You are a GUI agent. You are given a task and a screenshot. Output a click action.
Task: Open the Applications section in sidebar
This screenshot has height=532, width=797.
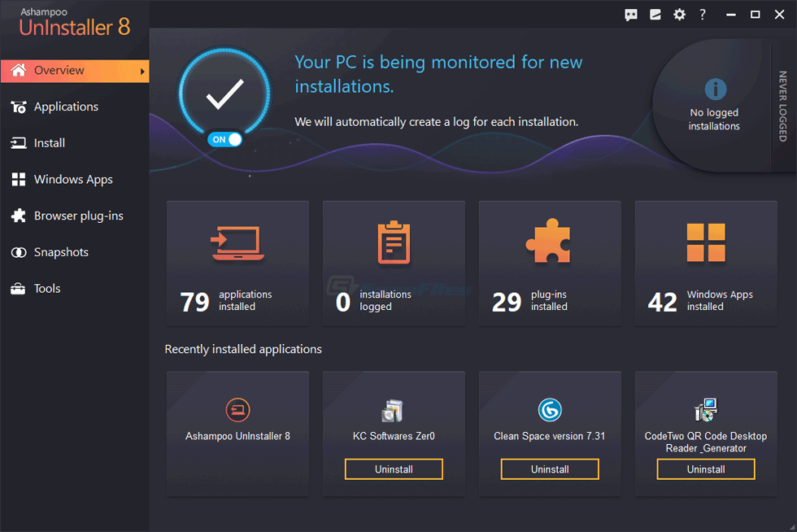click(x=66, y=107)
